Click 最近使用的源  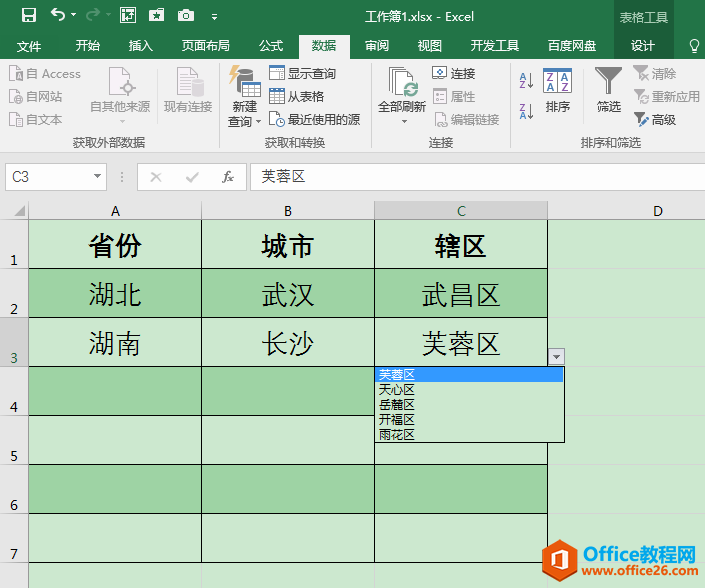[x=315, y=120]
